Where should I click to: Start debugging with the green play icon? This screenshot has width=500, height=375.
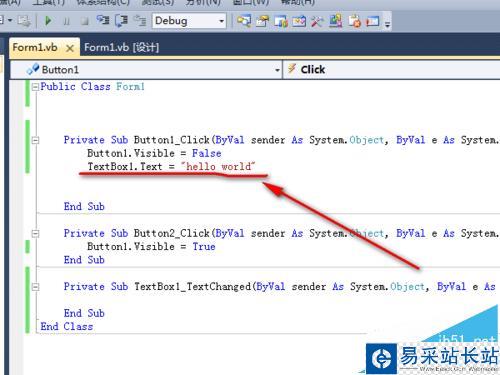point(48,21)
